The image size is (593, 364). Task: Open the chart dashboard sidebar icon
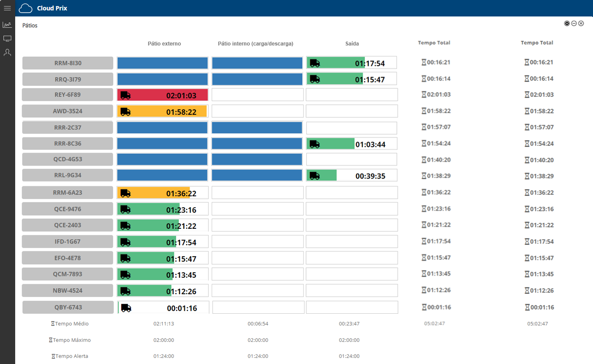(x=7, y=25)
